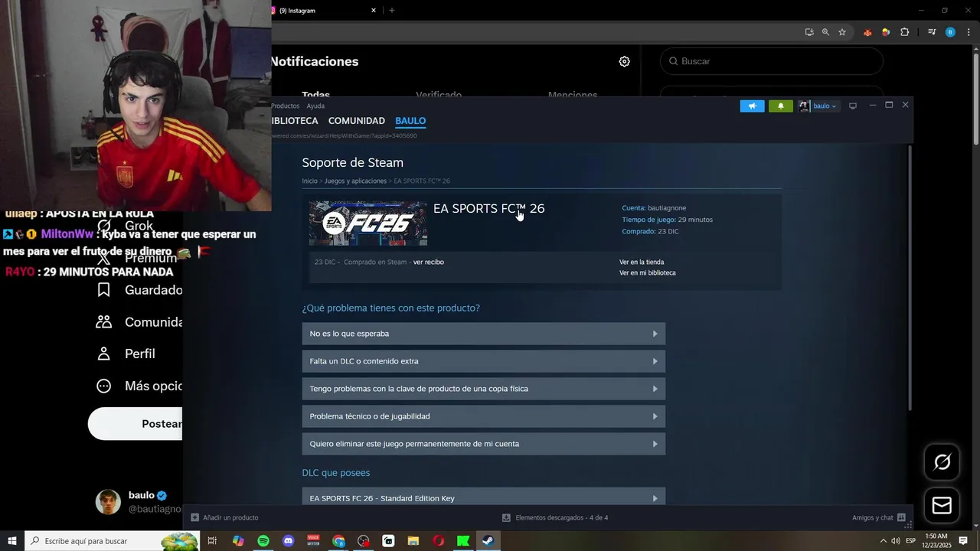This screenshot has width=980, height=551.
Task: Open Chrome three-dot menu
Action: 969,32
